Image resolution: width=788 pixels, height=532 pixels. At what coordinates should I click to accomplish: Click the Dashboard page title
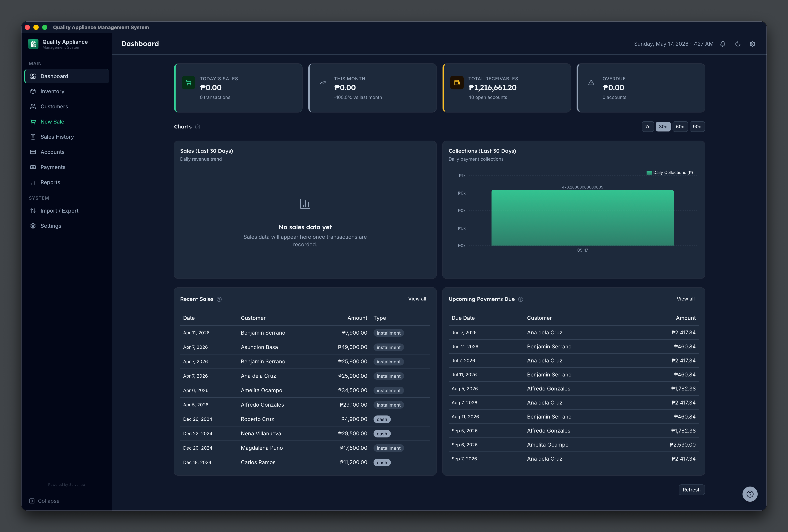click(140, 44)
